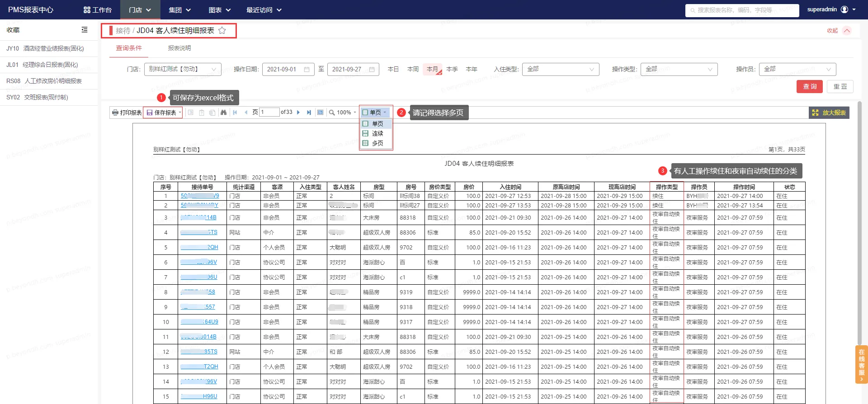Click the greyed-out first document icon after save
This screenshot has height=404, width=868.
pyautogui.click(x=191, y=113)
